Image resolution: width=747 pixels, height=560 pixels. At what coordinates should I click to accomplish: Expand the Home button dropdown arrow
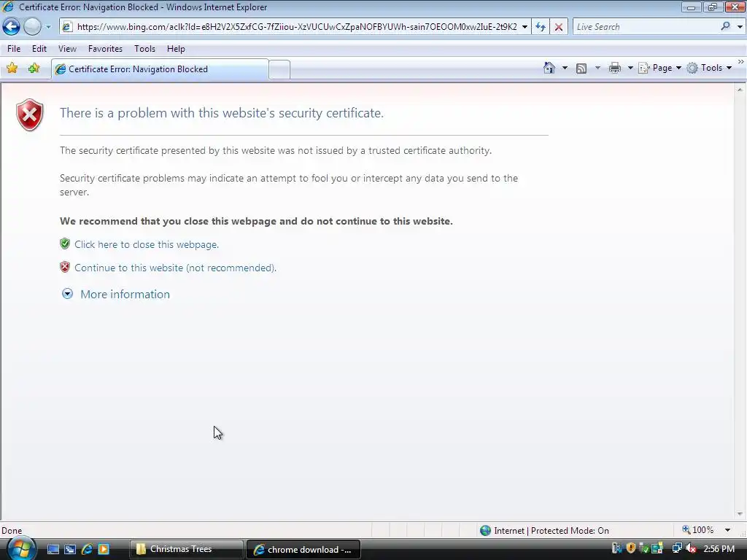(x=565, y=68)
